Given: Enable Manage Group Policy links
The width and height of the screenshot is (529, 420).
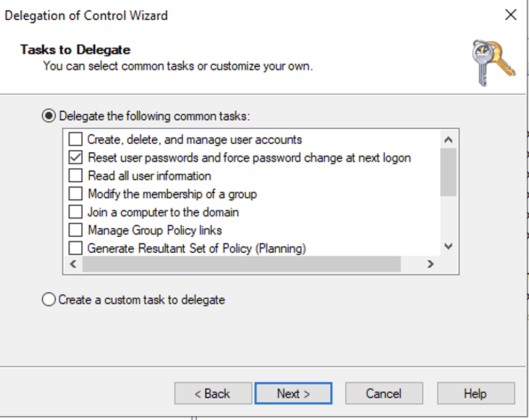Looking at the screenshot, I should 75,230.
